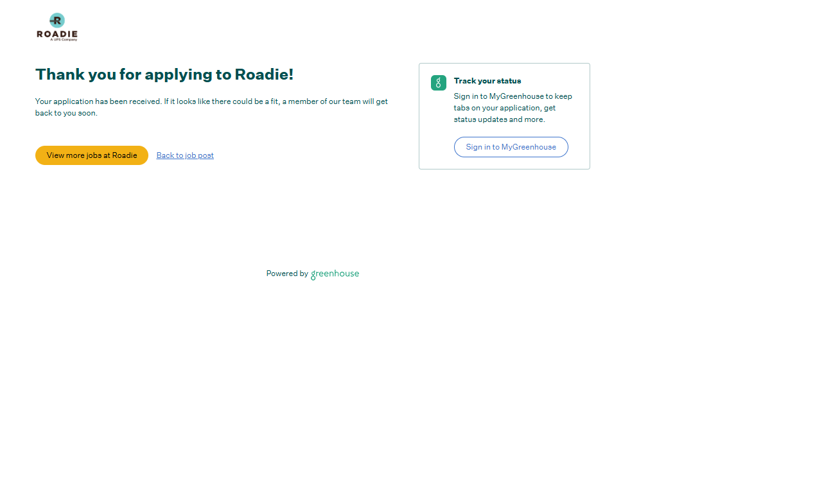Screen dimensions: 833x504
Task: Go back to the job post
Action: tap(185, 155)
